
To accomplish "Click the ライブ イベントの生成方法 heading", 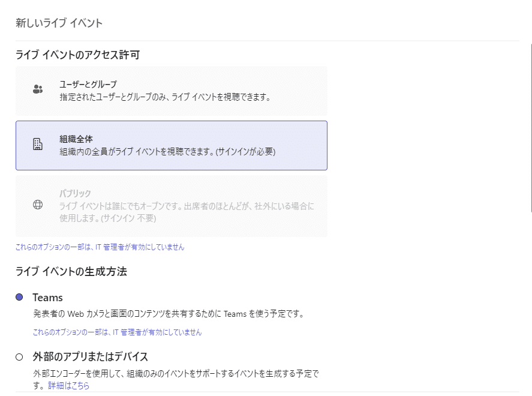I will pyautogui.click(x=71, y=271).
